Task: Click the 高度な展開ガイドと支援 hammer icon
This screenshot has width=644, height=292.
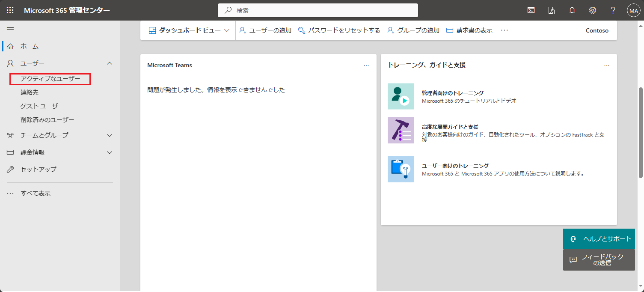Action: point(401,130)
